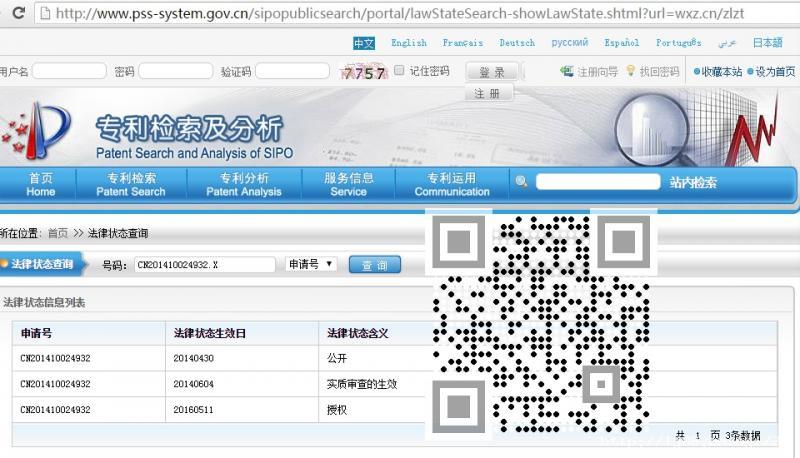Viewport: 800px width, 458px height.
Task: Switch language to Español
Action: coord(621,43)
